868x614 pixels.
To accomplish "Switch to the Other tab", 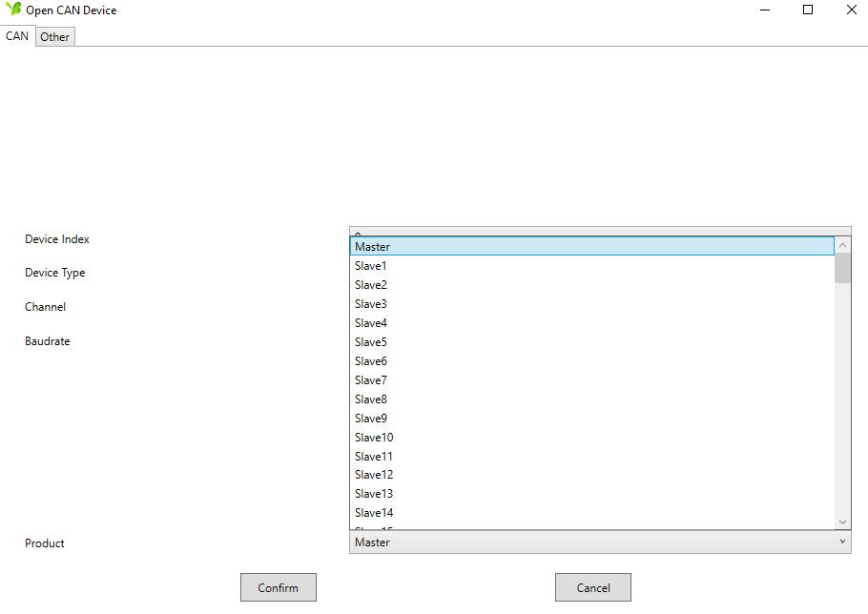I will [54, 37].
